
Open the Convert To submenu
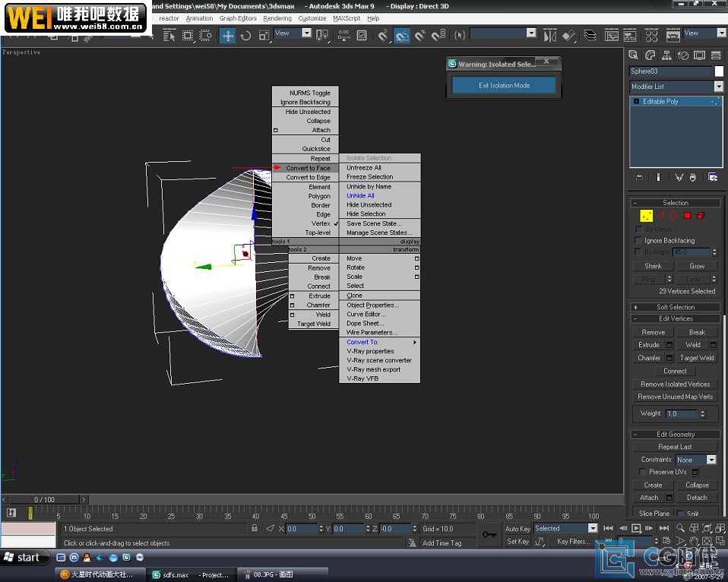(x=380, y=342)
